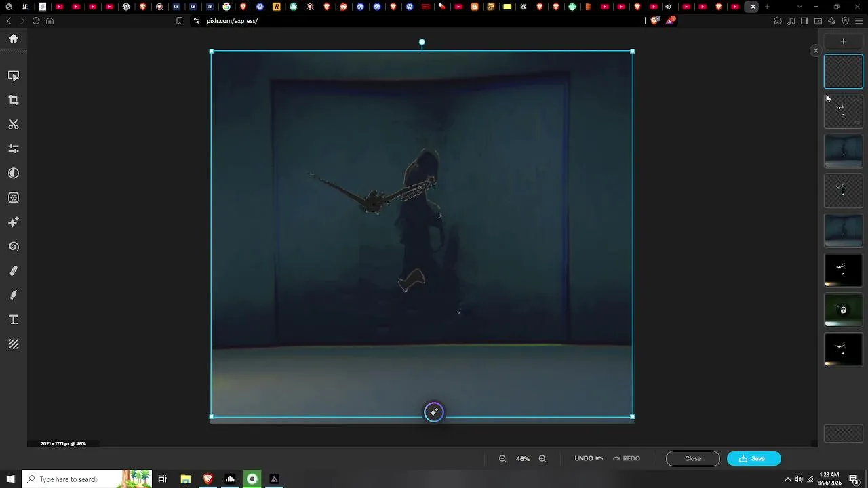Go forward in the browser
Viewport: 868px width, 488px height.
pos(22,21)
